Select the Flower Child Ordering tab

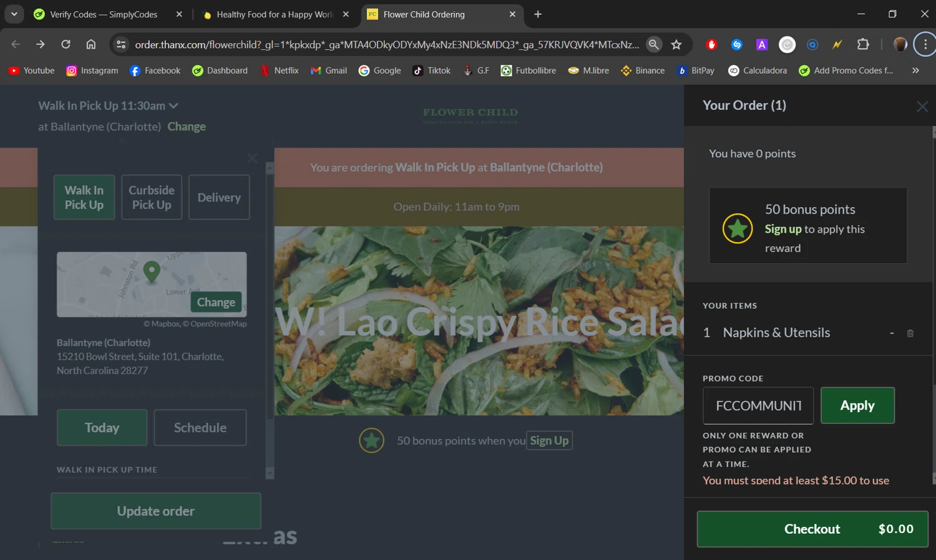pyautogui.click(x=424, y=14)
